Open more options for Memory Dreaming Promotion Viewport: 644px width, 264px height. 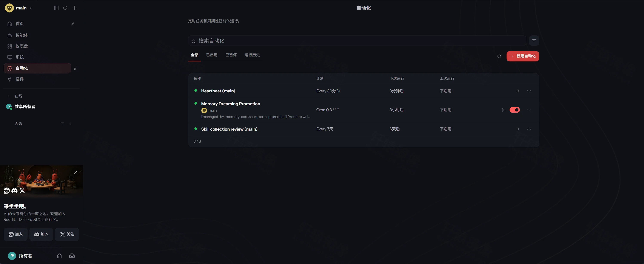(529, 110)
